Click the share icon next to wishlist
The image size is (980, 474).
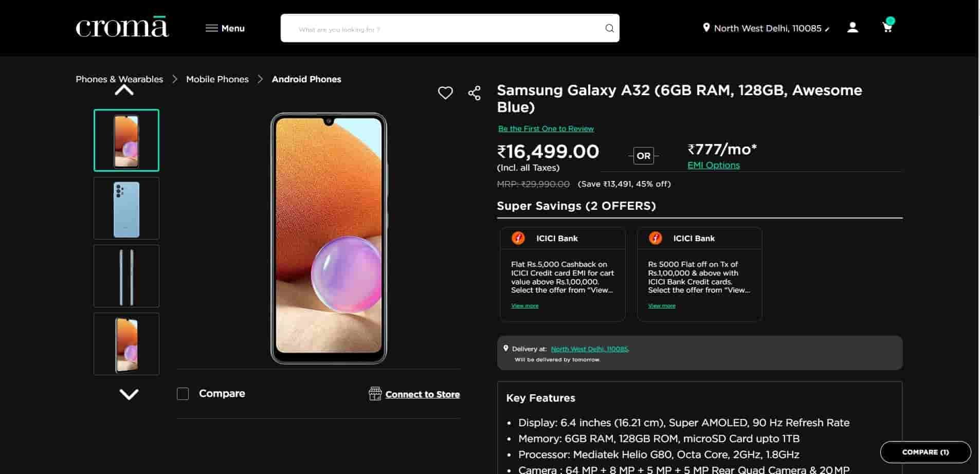coord(474,93)
